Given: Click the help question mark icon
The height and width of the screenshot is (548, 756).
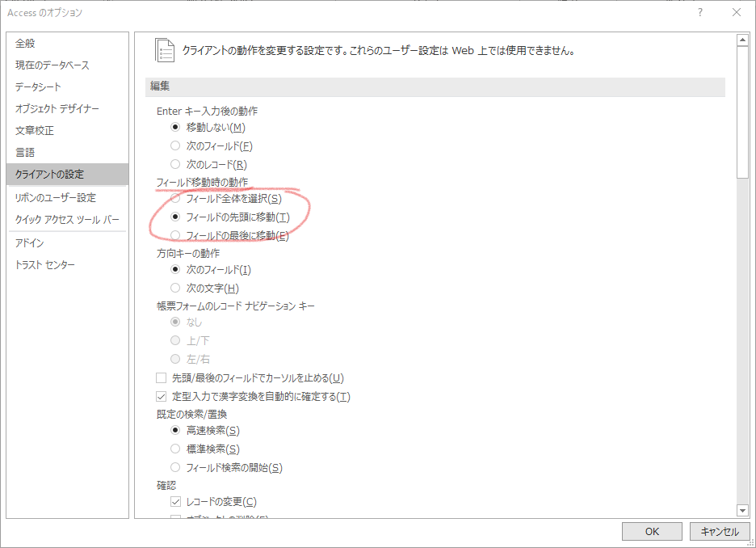Looking at the screenshot, I should (699, 12).
